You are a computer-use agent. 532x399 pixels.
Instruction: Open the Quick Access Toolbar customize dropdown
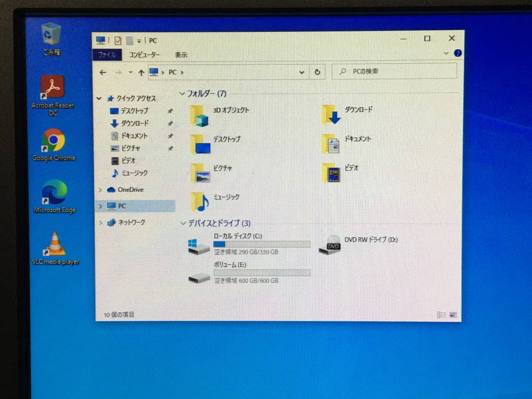pyautogui.click(x=139, y=41)
